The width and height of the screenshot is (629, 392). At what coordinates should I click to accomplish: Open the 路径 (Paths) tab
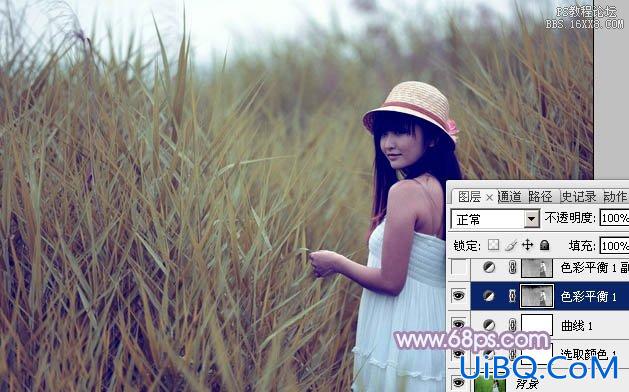coord(540,197)
